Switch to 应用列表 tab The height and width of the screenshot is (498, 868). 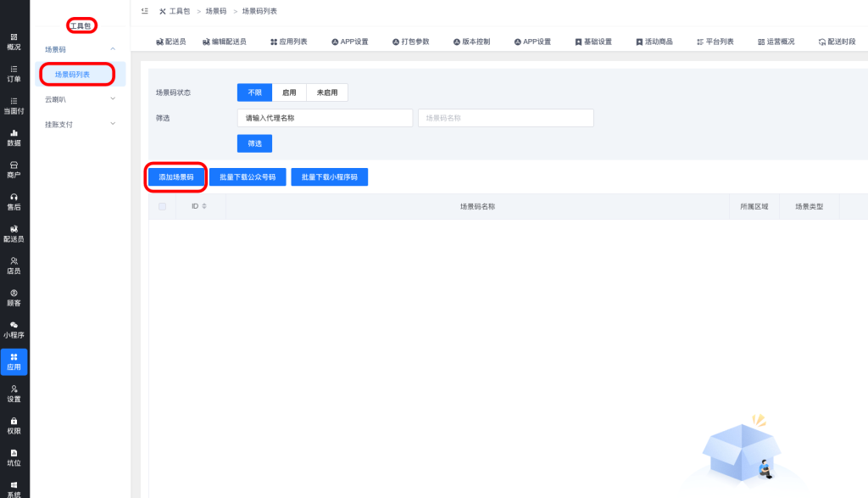point(288,42)
